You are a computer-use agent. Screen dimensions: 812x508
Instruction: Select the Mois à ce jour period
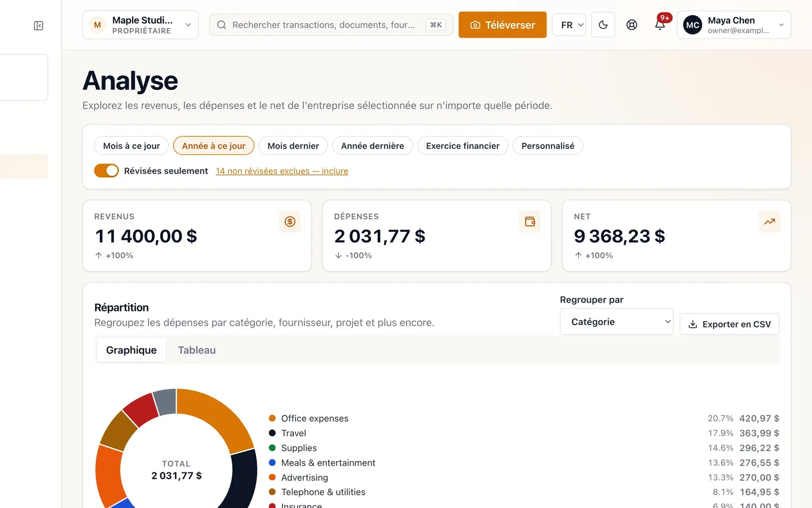[x=131, y=146]
